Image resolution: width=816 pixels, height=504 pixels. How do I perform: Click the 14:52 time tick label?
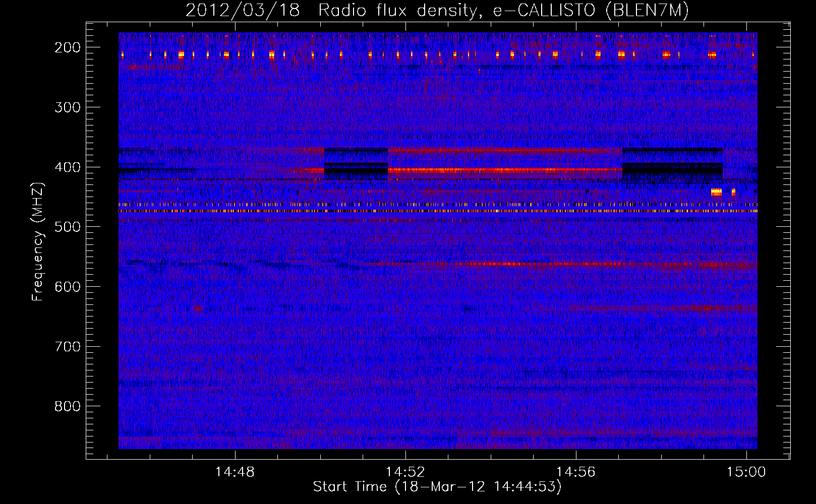click(x=405, y=472)
